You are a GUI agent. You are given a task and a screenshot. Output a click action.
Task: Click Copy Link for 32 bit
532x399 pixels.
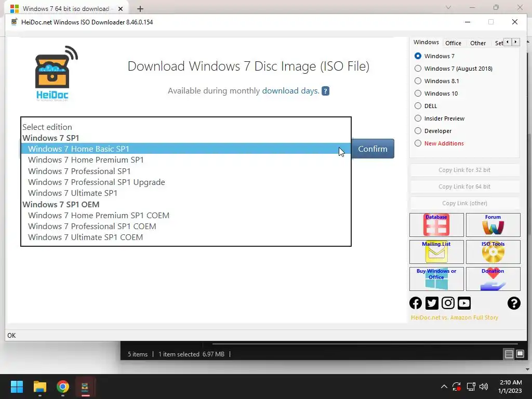coord(464,170)
